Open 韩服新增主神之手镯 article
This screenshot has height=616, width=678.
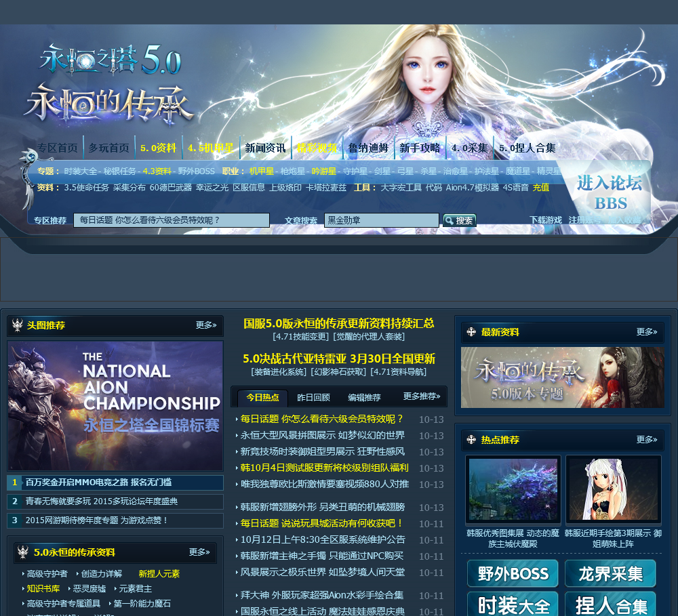[x=321, y=556]
